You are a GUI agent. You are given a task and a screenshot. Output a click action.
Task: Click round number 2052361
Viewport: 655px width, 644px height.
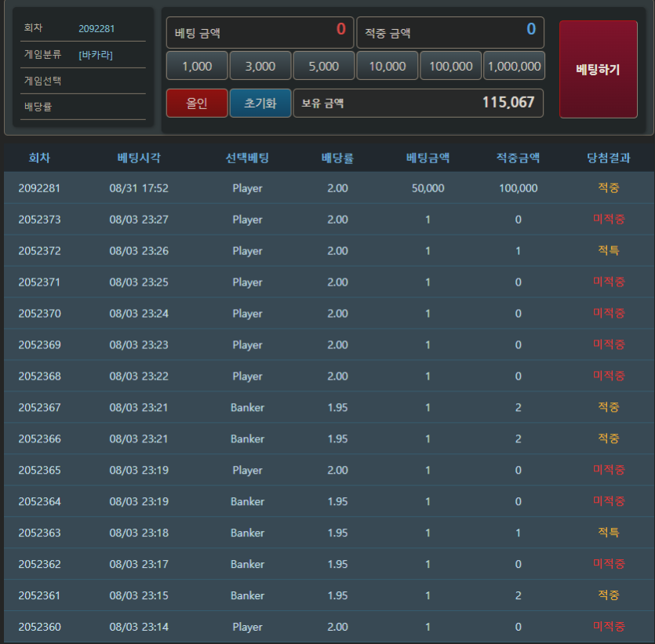click(39, 595)
